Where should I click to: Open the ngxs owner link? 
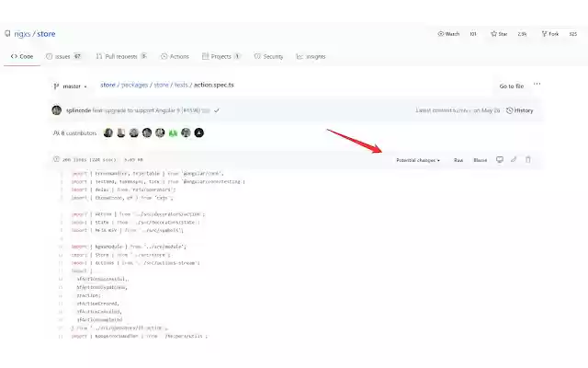point(22,34)
